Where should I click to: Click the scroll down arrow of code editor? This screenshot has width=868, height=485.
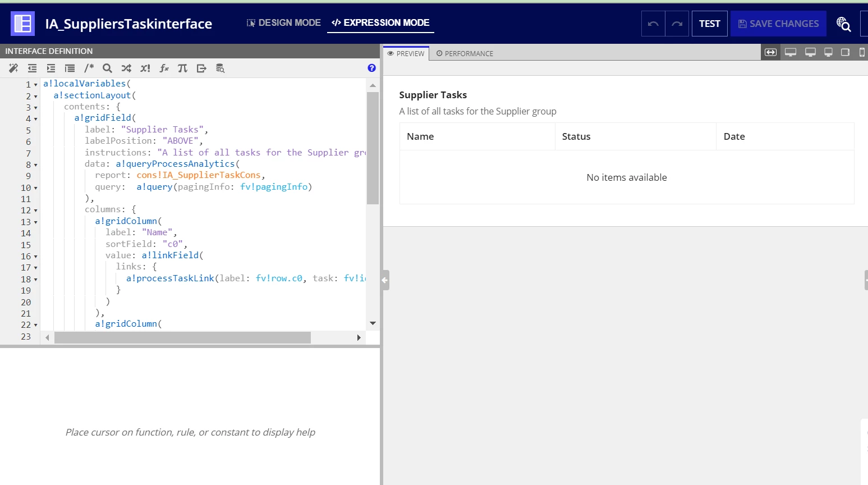click(373, 323)
